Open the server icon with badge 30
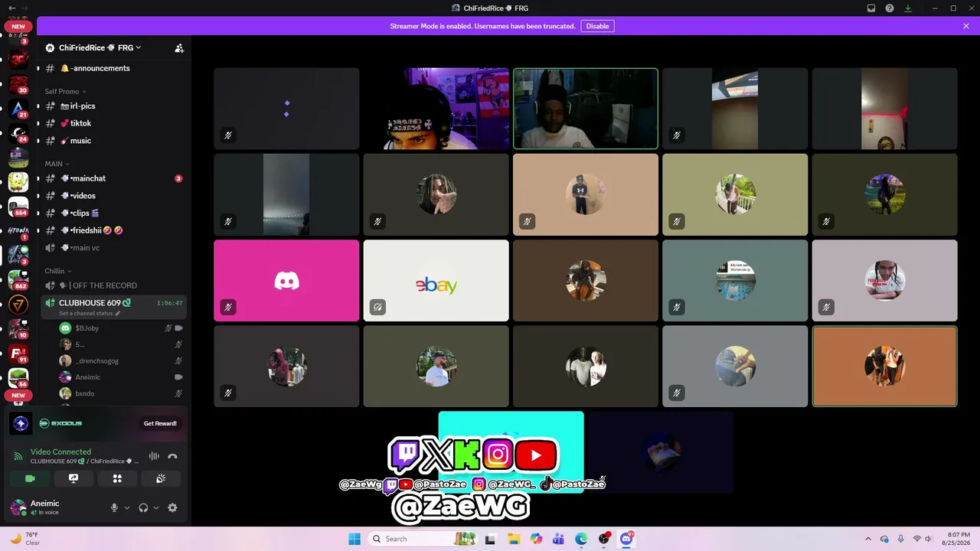The width and height of the screenshot is (980, 551). (x=18, y=83)
